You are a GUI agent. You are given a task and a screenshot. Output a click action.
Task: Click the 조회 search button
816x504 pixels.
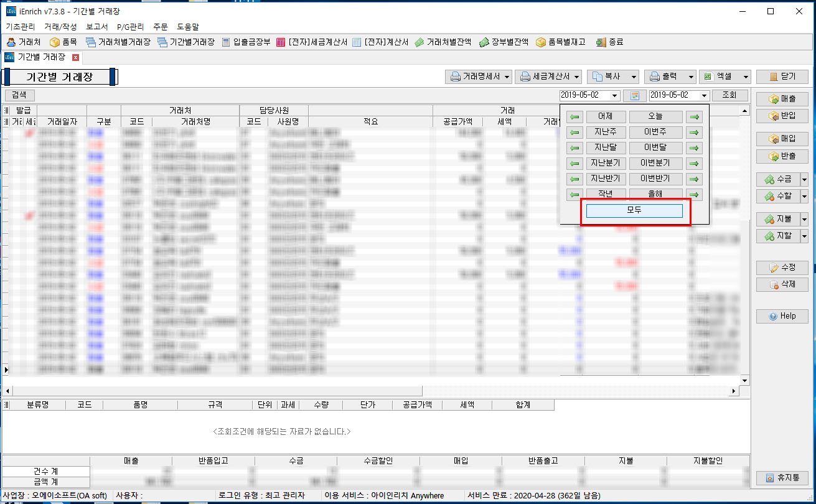coord(729,95)
